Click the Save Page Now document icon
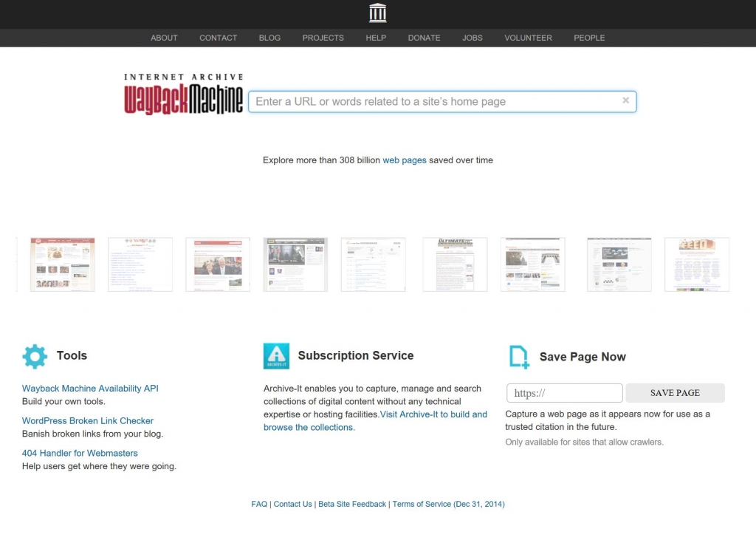This screenshot has width=756, height=543. 519,357
